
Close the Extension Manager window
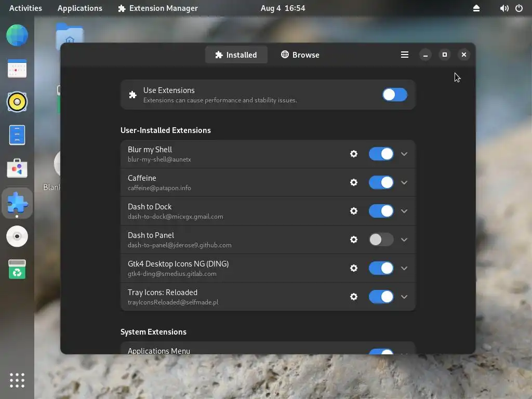tap(464, 55)
